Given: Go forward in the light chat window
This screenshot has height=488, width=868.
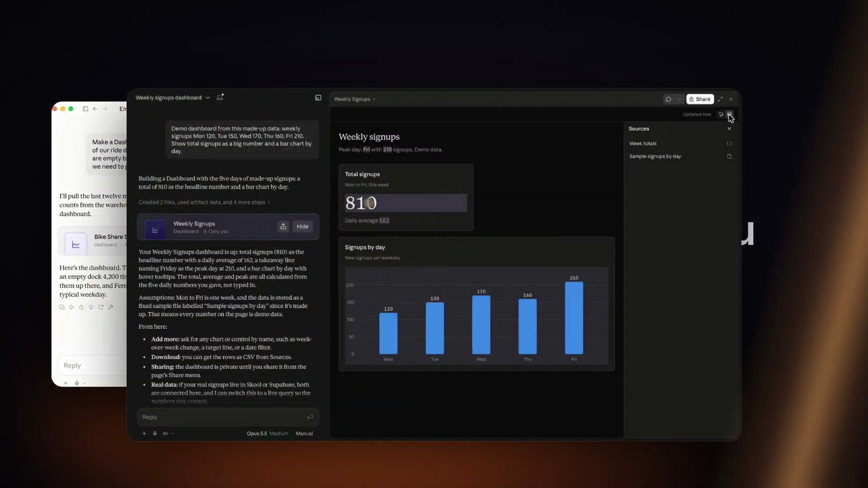Looking at the screenshot, I should pos(105,109).
